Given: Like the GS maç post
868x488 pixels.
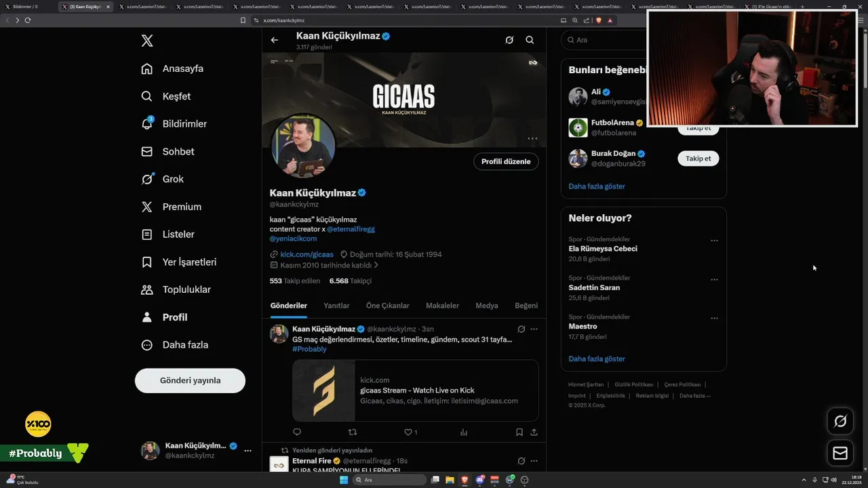Looking at the screenshot, I should (x=408, y=432).
